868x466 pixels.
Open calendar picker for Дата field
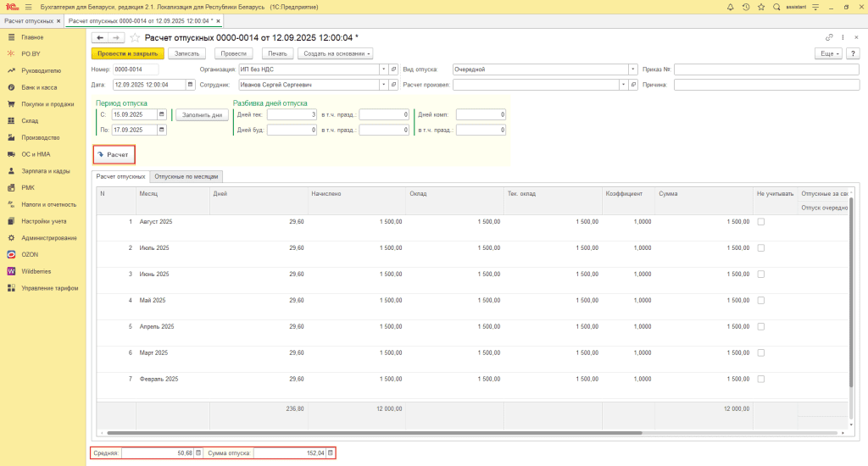point(190,85)
